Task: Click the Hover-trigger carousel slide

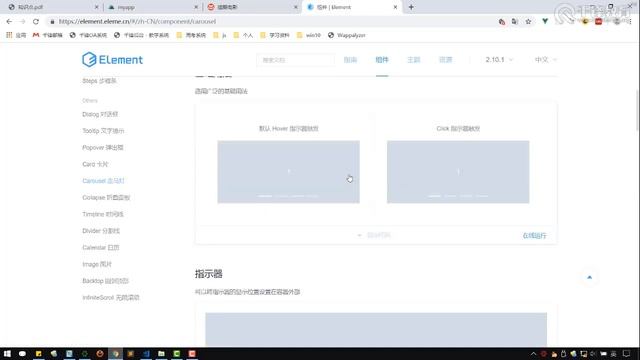Action: (x=288, y=172)
